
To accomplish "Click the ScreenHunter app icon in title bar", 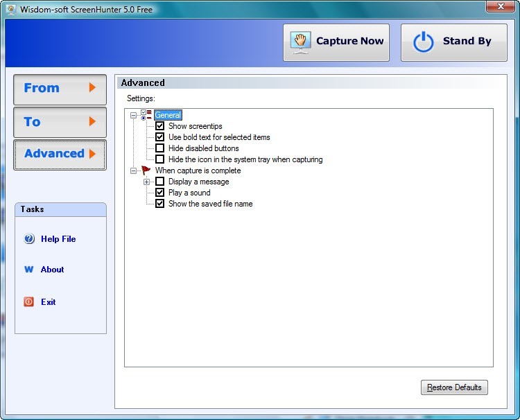I will pyautogui.click(x=10, y=10).
